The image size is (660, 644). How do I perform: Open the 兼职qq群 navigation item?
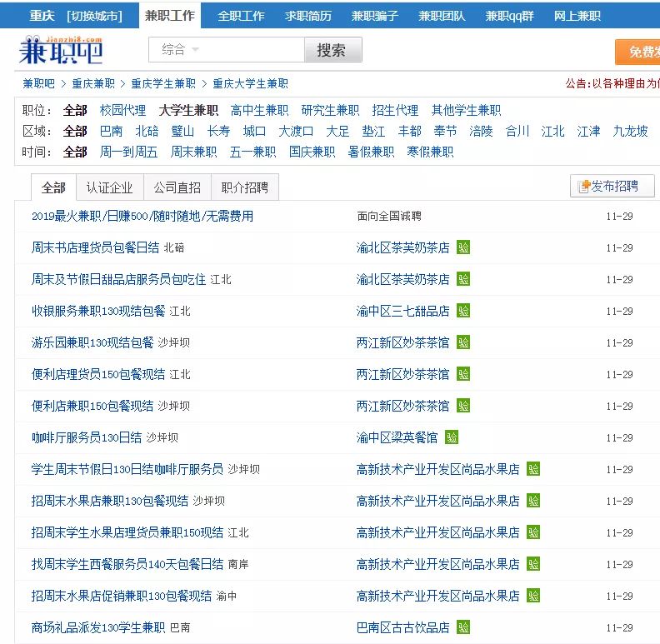[510, 16]
